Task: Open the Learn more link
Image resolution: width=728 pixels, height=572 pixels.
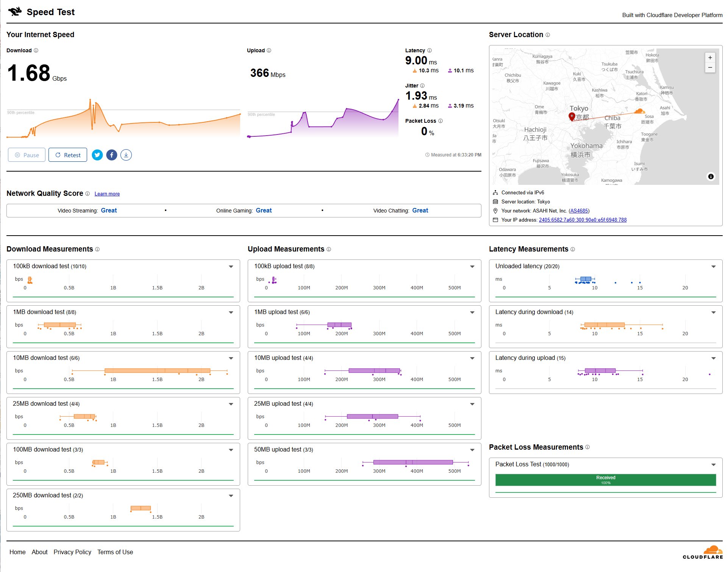Action: [107, 194]
